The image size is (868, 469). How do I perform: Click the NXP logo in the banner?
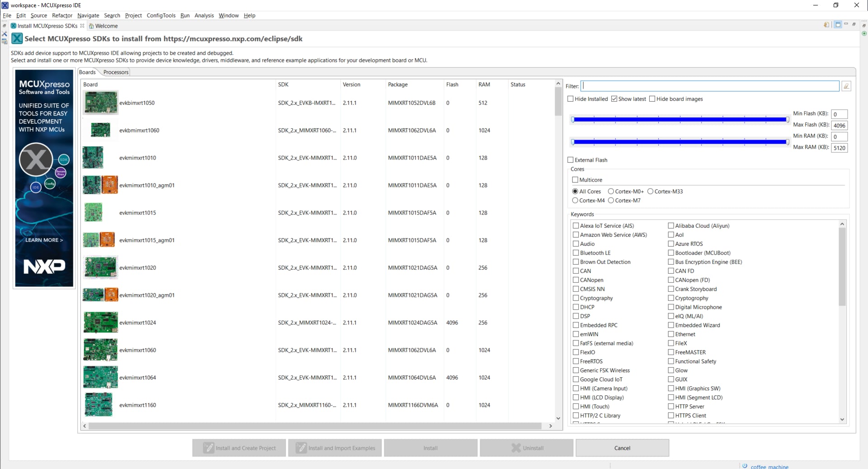[x=44, y=266]
